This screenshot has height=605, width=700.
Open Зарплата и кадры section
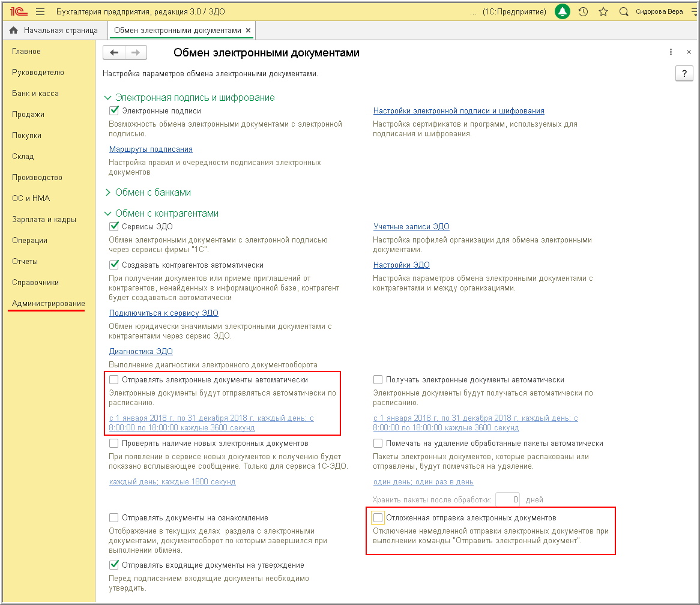point(44,219)
